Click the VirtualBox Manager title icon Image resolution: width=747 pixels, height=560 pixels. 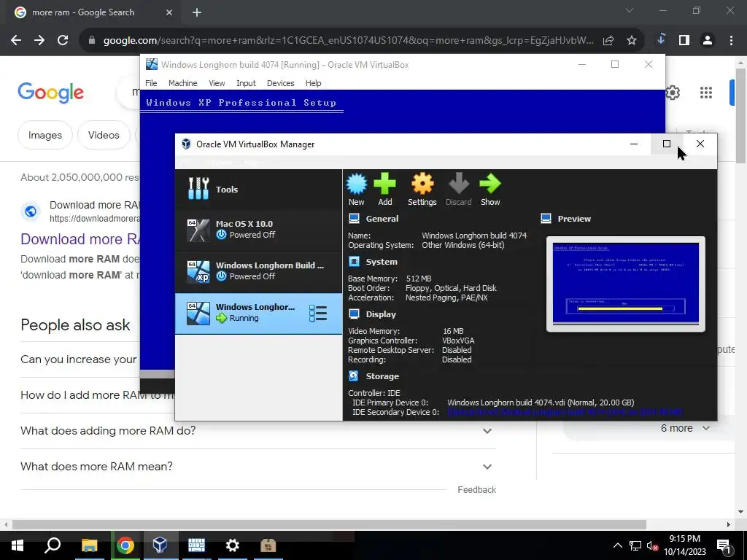186,144
